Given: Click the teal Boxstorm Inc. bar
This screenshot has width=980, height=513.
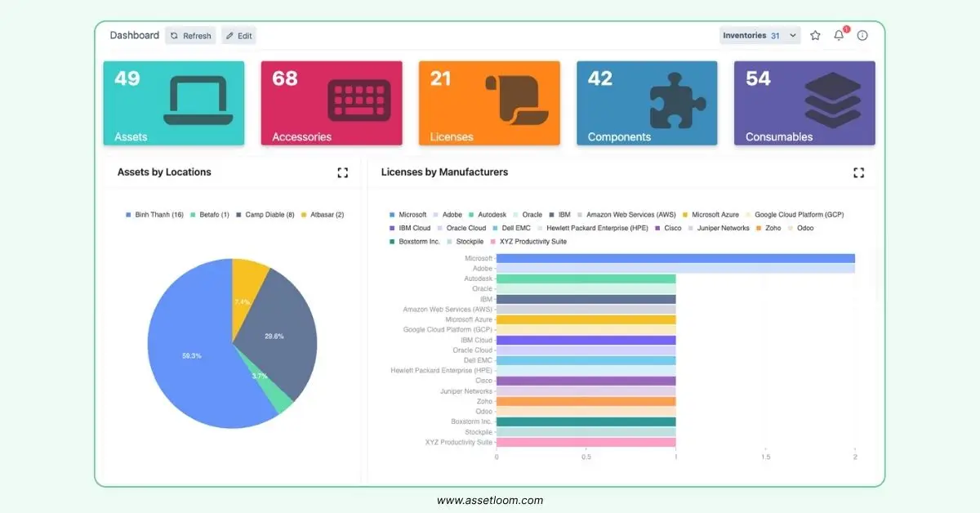Looking at the screenshot, I should (586, 422).
